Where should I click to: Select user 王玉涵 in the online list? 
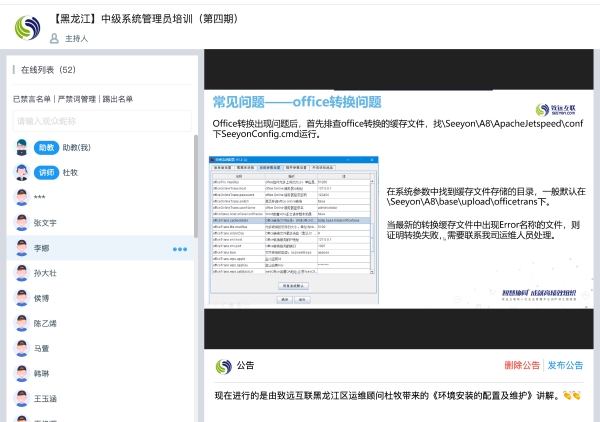(x=100, y=398)
